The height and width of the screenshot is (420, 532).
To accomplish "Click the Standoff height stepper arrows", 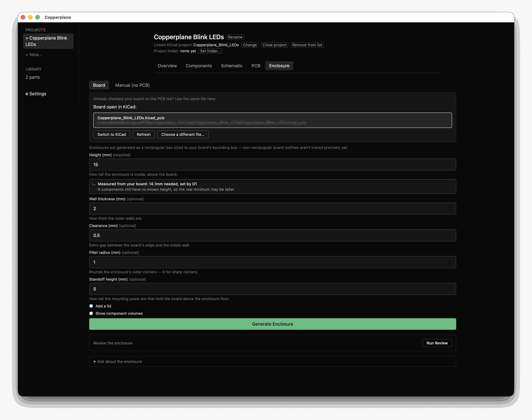I will (x=449, y=289).
